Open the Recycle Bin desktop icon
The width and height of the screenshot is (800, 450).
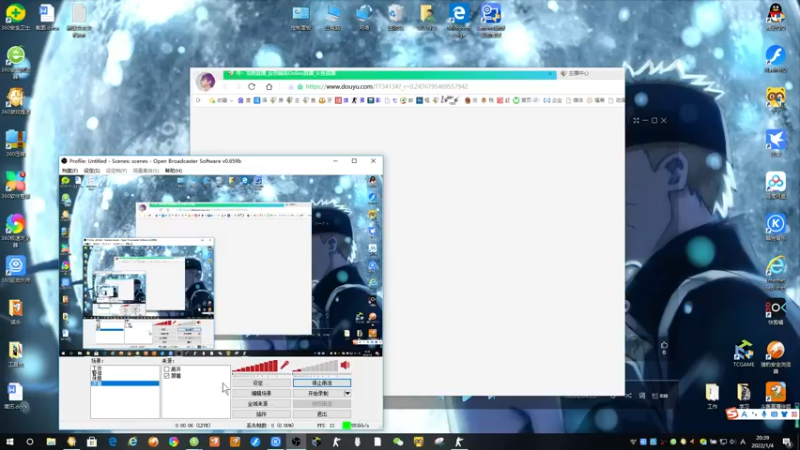[395, 18]
